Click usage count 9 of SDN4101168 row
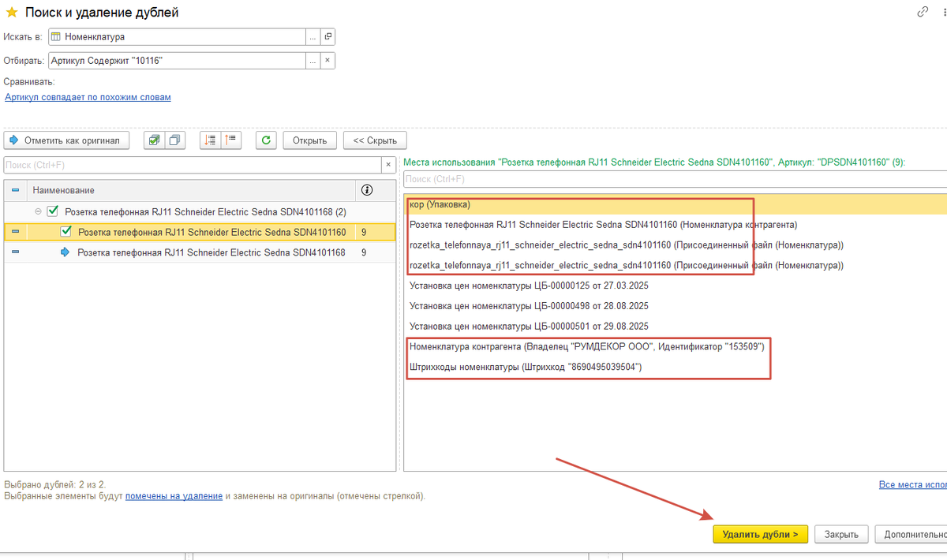 364,252
